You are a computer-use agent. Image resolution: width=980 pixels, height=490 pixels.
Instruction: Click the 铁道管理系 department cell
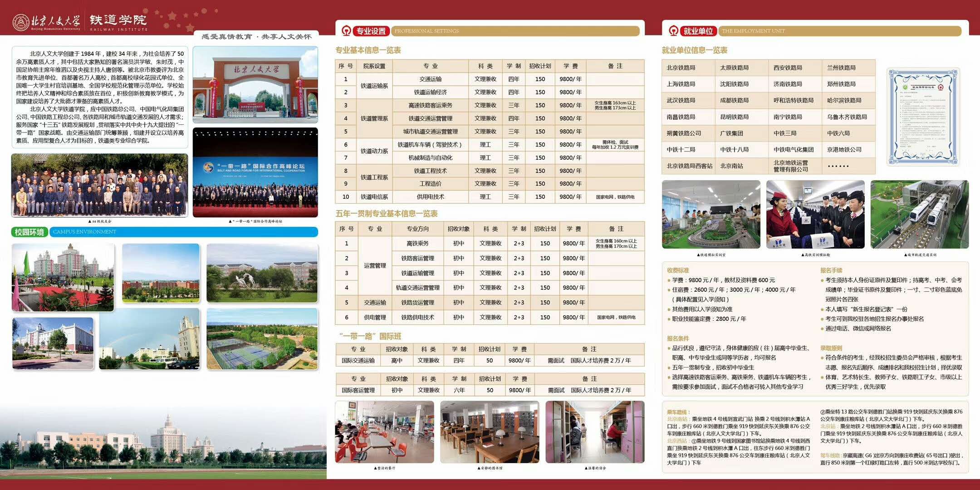374,118
